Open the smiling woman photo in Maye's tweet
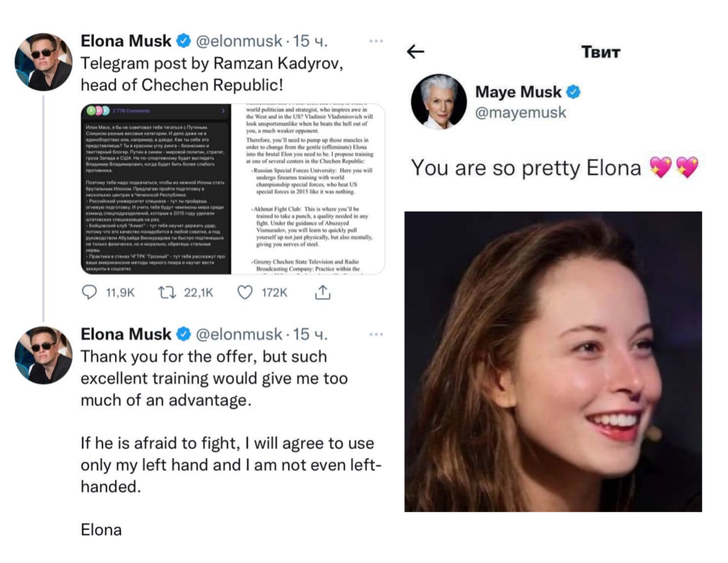This screenshot has height=563, width=728. (553, 361)
